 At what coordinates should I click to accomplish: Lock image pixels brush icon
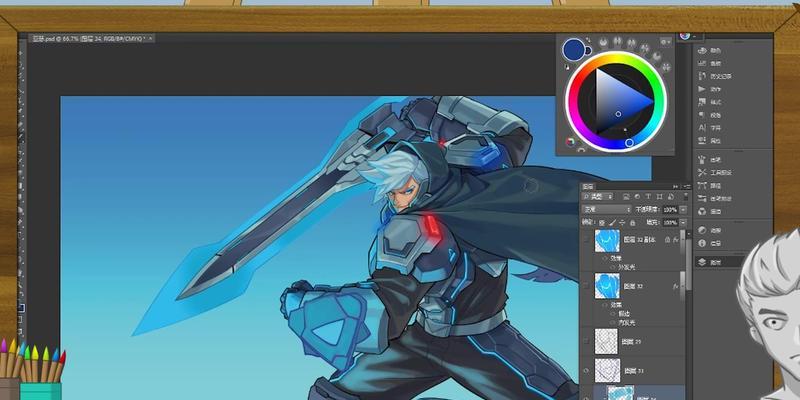point(613,222)
